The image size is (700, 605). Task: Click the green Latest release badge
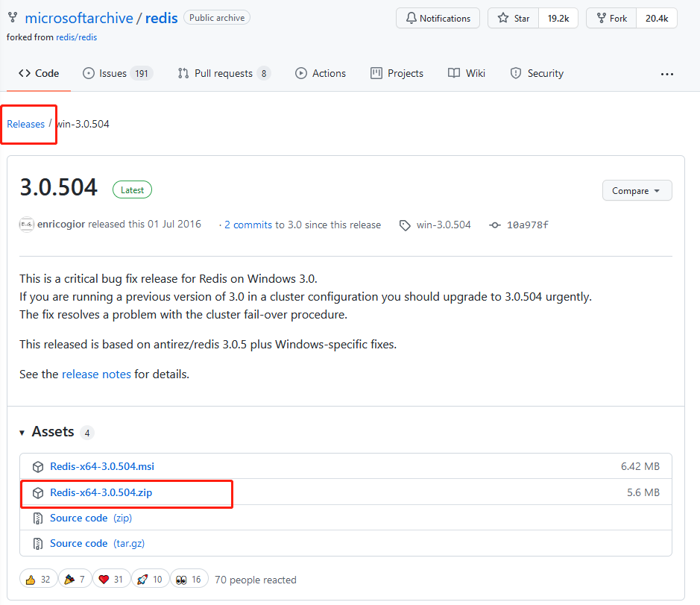[x=132, y=190]
